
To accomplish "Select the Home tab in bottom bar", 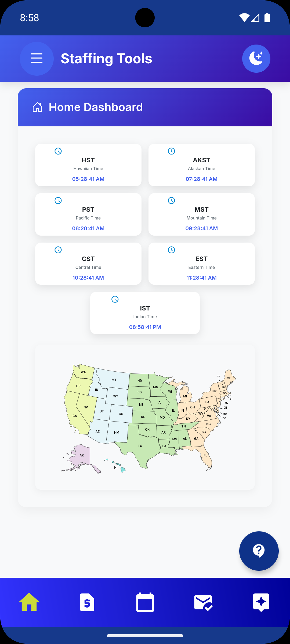I will coord(29,602).
